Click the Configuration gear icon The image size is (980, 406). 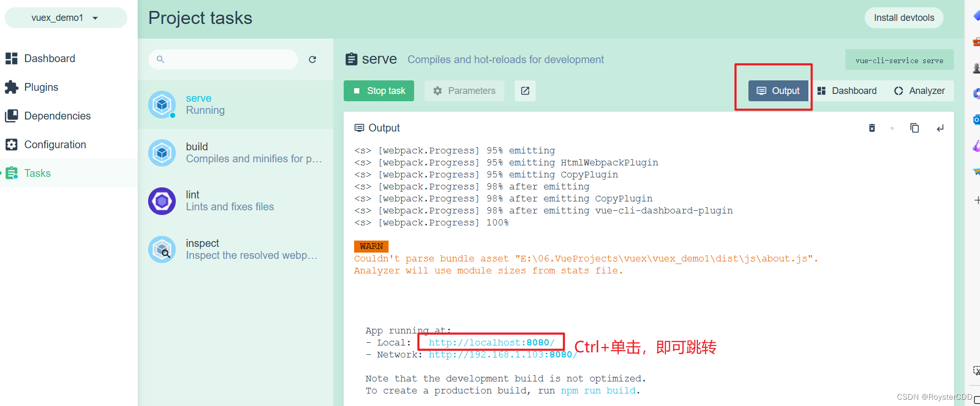pyautogui.click(x=11, y=145)
